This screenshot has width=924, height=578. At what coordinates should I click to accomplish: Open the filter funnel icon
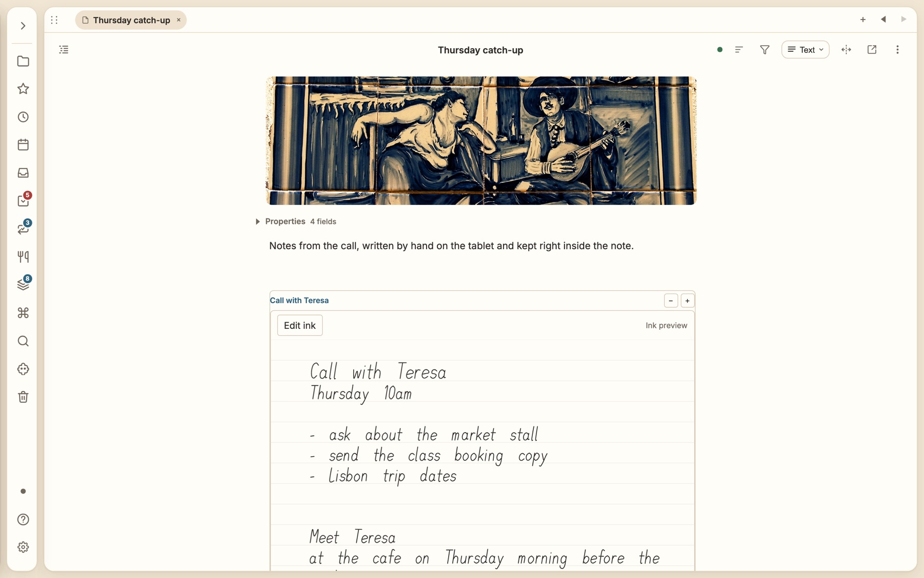click(765, 50)
